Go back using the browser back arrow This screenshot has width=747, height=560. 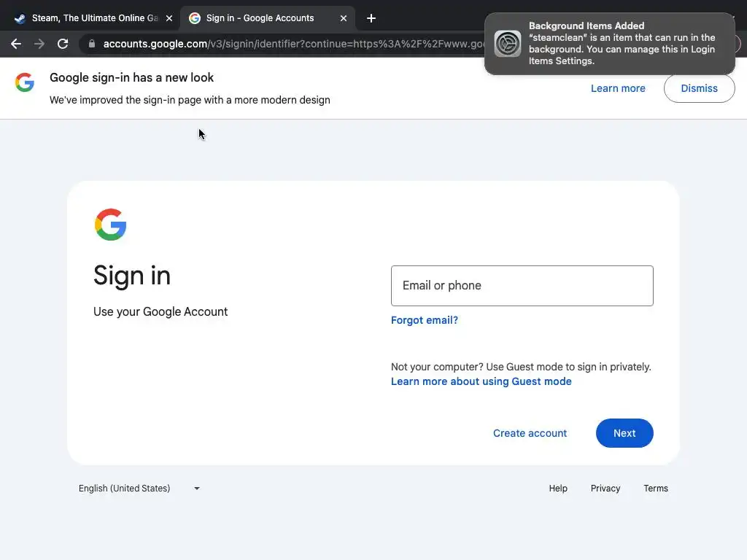click(16, 44)
